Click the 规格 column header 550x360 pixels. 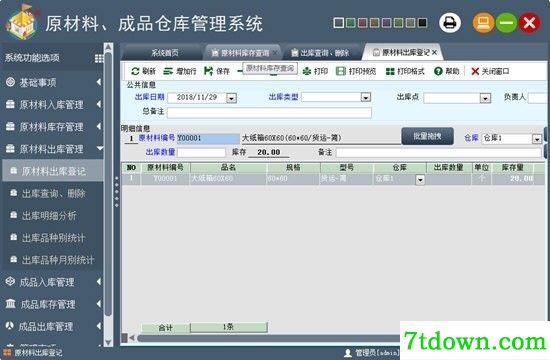coord(293,168)
